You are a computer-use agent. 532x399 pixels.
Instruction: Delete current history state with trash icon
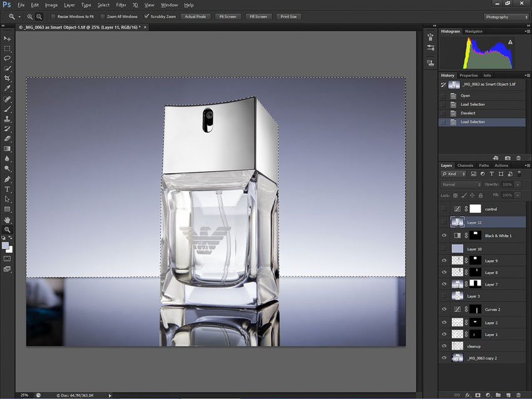518,158
